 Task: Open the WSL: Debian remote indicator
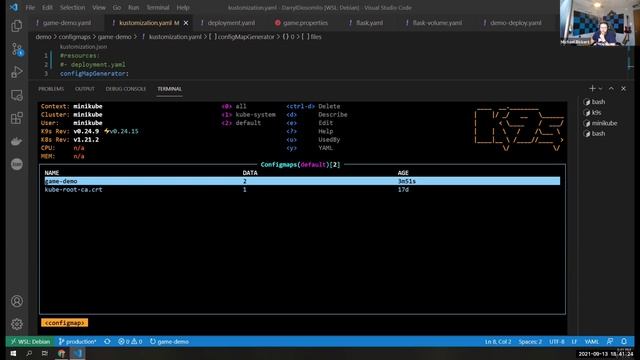point(30,342)
